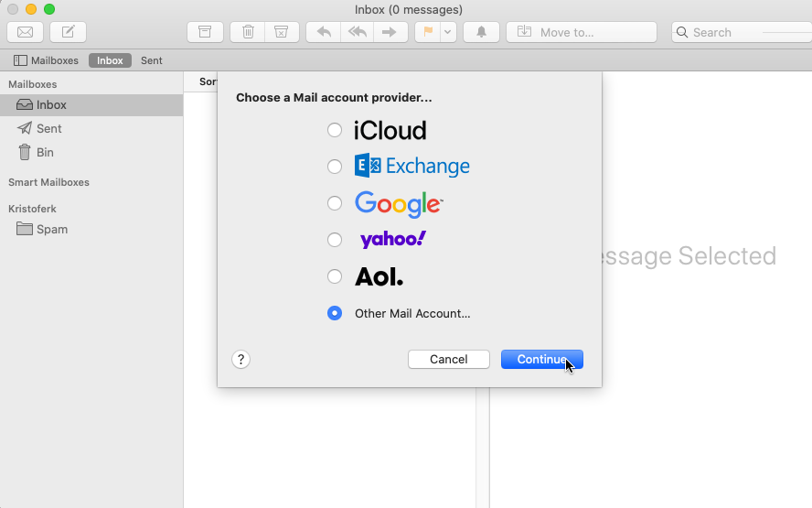Choose the Yahoo radio button
812x508 pixels.
(x=335, y=240)
